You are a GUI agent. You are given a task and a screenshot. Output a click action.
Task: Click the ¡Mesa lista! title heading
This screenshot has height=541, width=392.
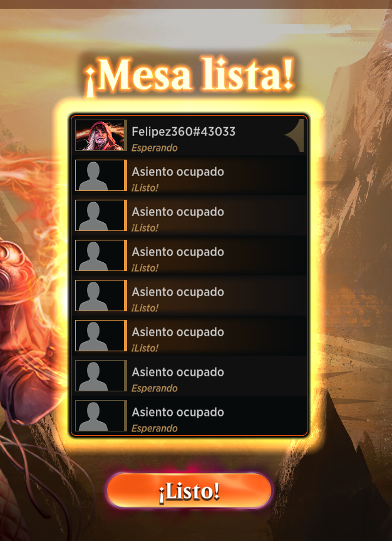190,76
